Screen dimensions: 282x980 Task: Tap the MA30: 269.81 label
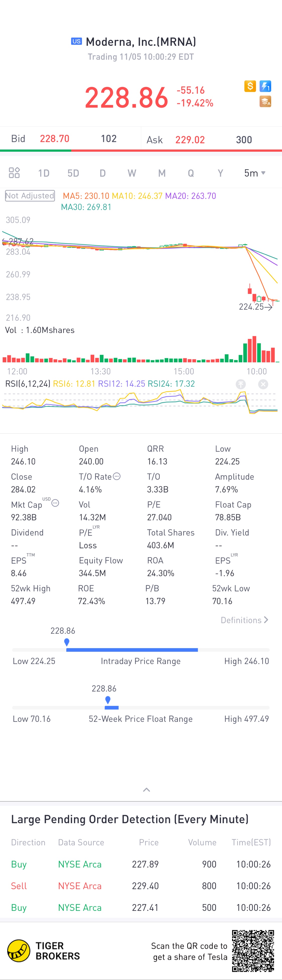point(86,207)
